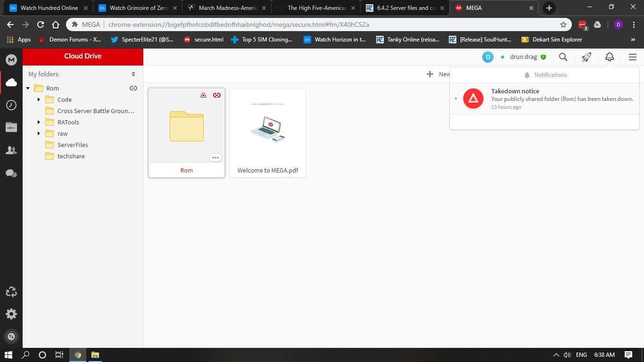Expand the RATools folder arrow
The image size is (644, 362).
(x=39, y=122)
